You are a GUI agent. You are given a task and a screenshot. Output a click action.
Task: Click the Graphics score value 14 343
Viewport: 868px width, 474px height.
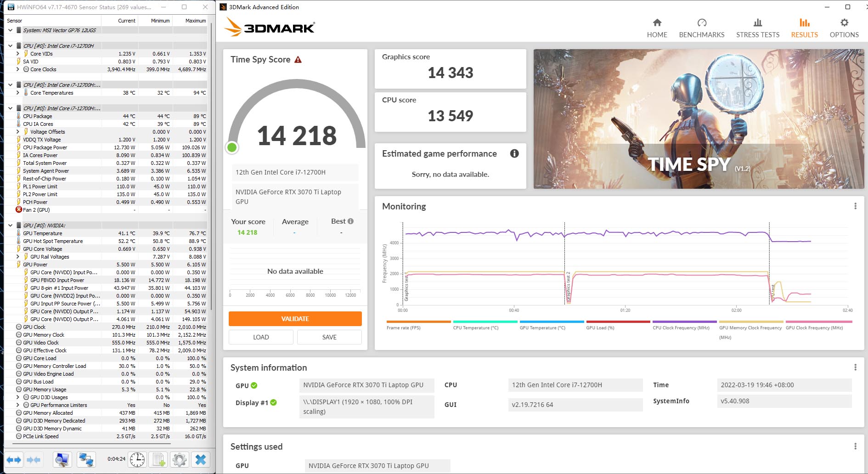point(451,73)
